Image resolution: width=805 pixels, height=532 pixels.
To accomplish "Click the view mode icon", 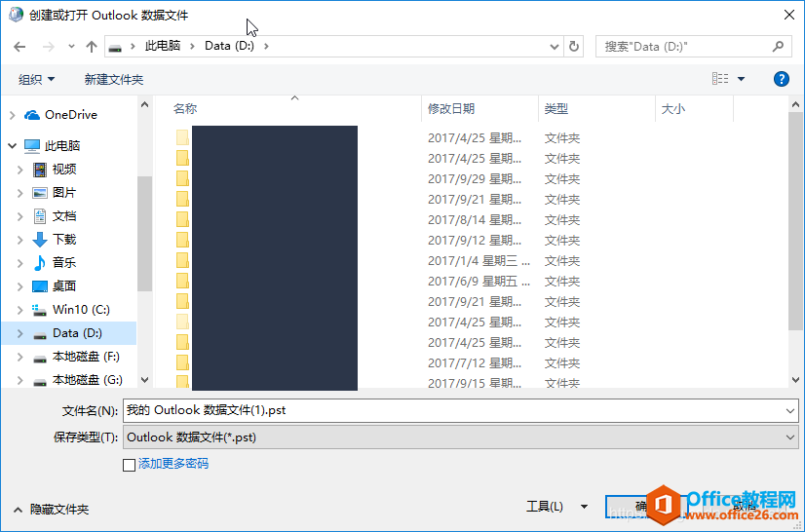I will click(x=720, y=79).
